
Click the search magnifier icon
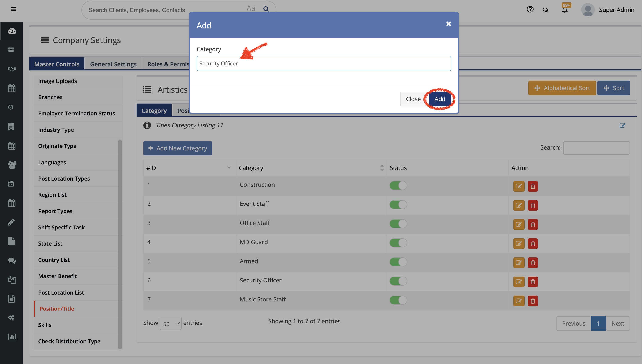[x=266, y=9]
